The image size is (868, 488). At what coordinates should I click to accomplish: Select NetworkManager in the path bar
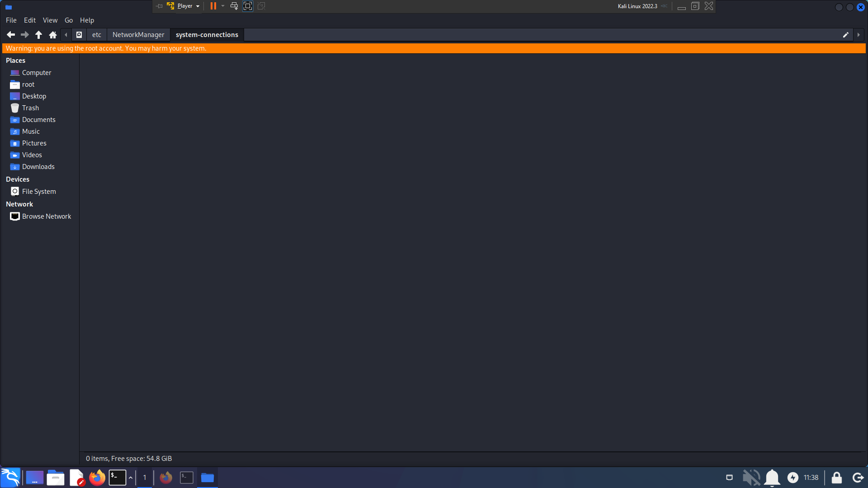click(138, 35)
